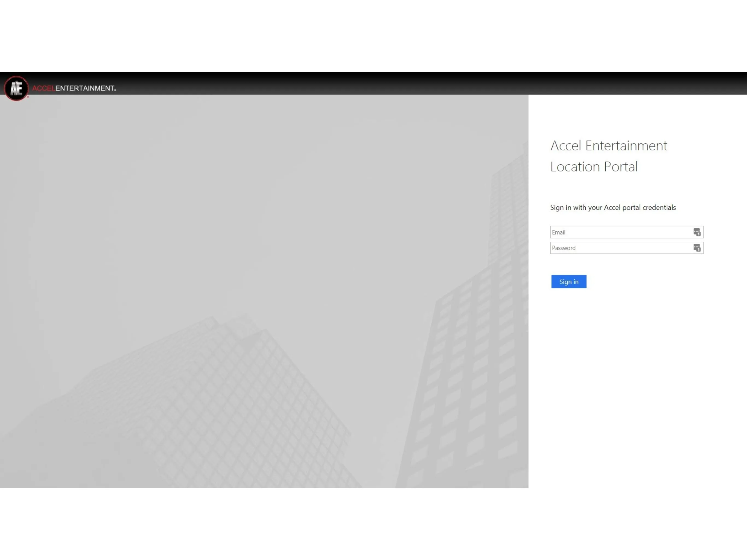Image resolution: width=747 pixels, height=560 pixels.
Task: Click the password field autofill icon
Action: [696, 248]
